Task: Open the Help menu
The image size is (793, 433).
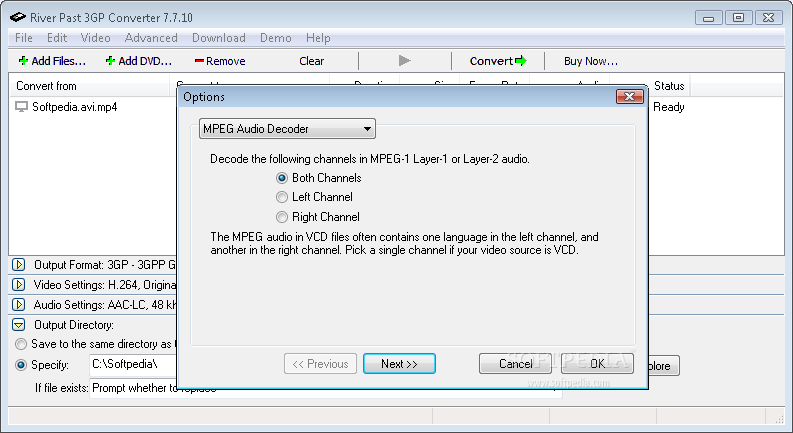Action: click(x=318, y=38)
